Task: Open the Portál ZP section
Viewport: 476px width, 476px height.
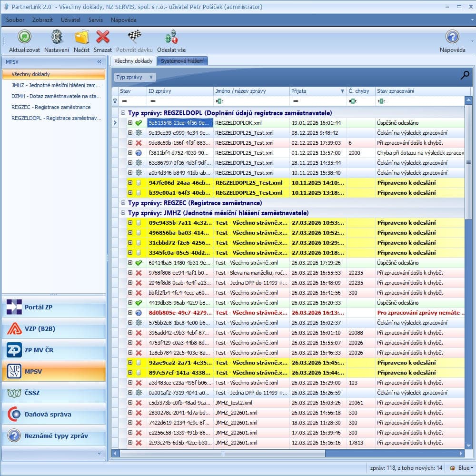Action: point(54,307)
